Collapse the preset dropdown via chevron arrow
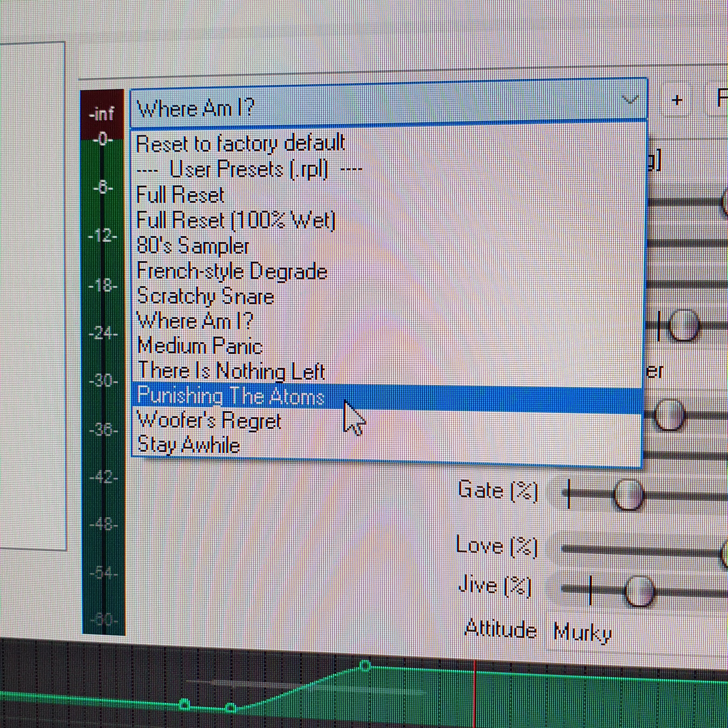Viewport: 728px width, 728px height. click(x=630, y=100)
